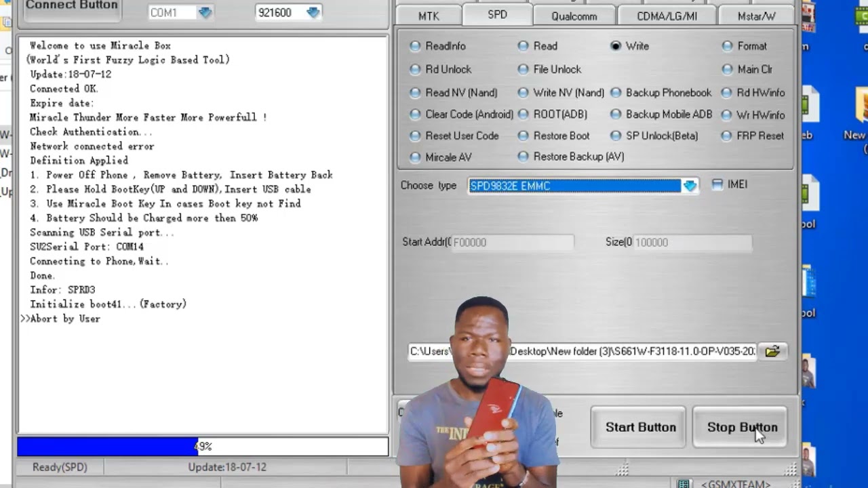Click the 'Infor: SPRD3' log line
The width and height of the screenshot is (868, 488).
point(62,290)
